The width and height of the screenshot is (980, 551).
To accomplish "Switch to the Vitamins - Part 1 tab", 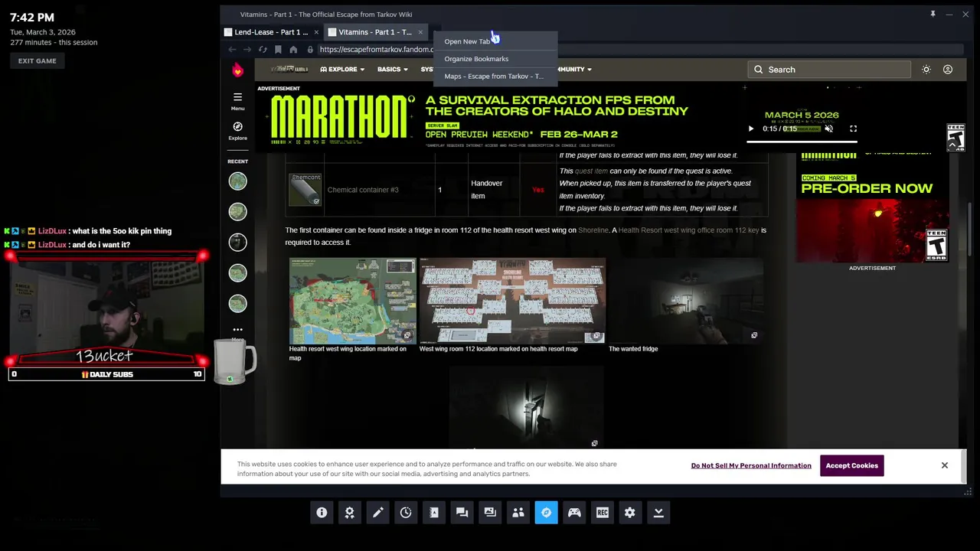I will coord(375,32).
